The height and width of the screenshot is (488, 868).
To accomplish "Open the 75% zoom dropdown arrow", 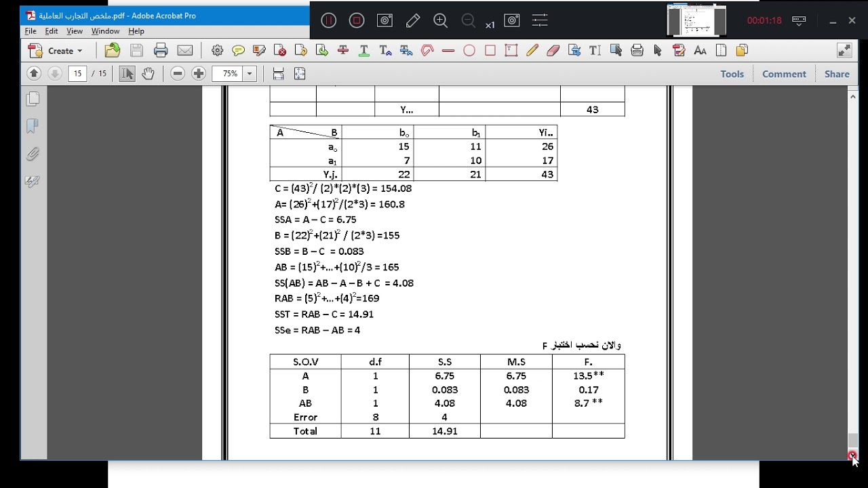I will pyautogui.click(x=250, y=74).
